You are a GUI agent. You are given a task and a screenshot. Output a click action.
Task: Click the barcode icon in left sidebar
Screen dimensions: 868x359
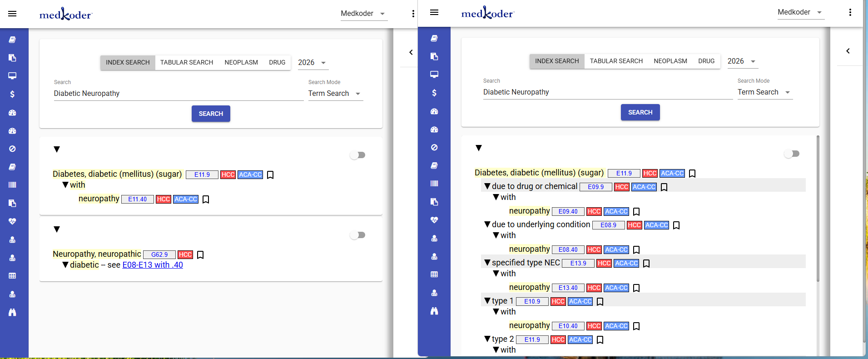pos(12,185)
